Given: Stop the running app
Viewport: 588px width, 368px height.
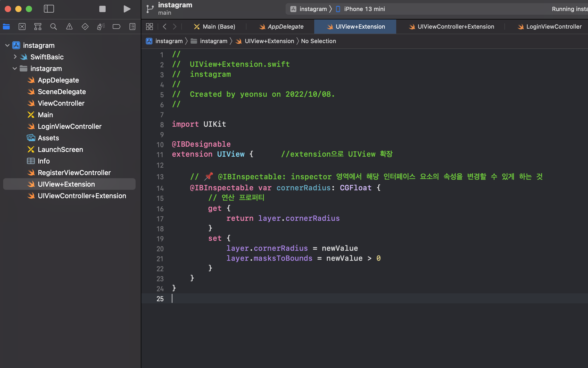Looking at the screenshot, I should 102,9.
